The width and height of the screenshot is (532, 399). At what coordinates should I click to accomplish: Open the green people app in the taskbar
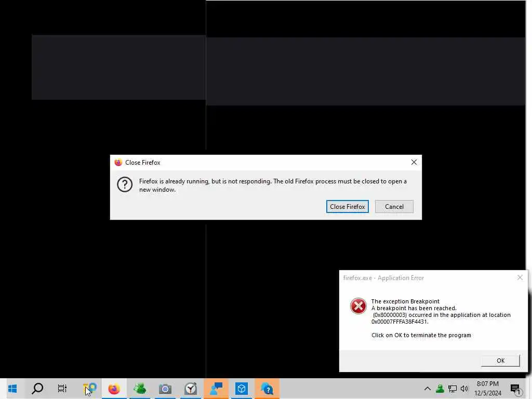140,389
